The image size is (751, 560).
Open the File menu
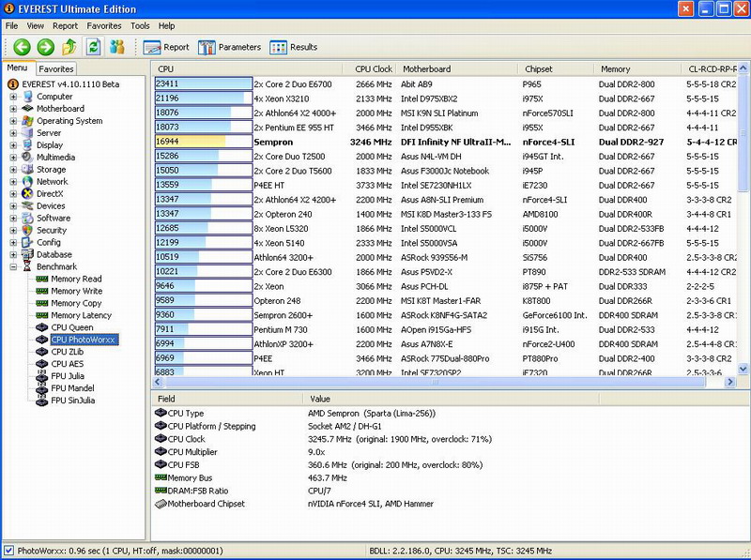[x=11, y=26]
